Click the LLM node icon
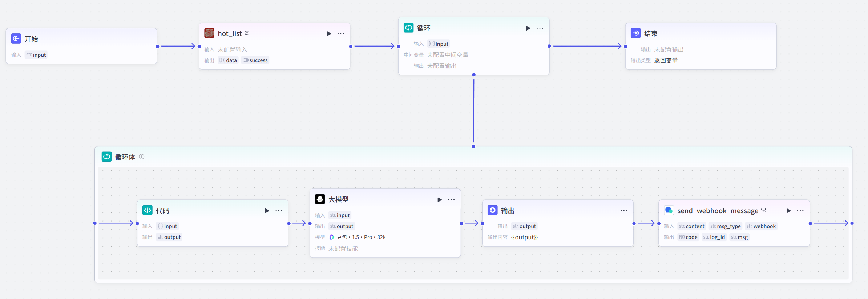This screenshot has width=868, height=299. coord(320,199)
